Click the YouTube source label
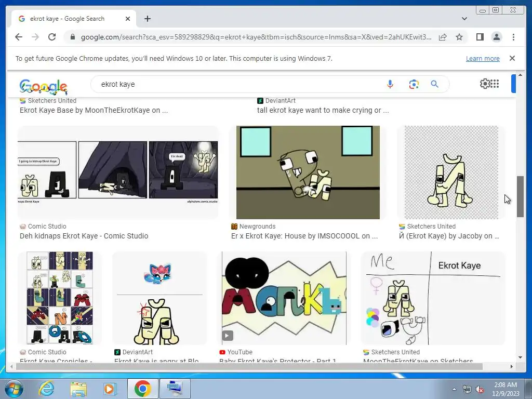Screen dimensions: 532x399 click(x=240, y=352)
